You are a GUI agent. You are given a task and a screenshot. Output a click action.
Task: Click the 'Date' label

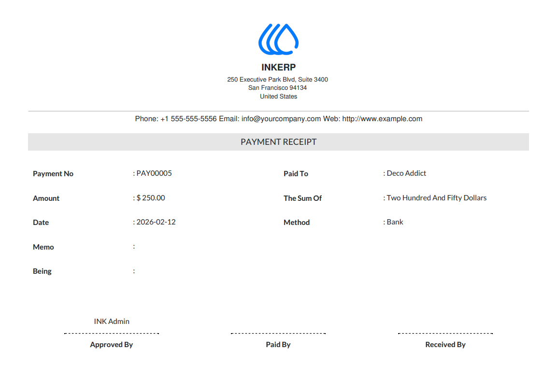41,223
